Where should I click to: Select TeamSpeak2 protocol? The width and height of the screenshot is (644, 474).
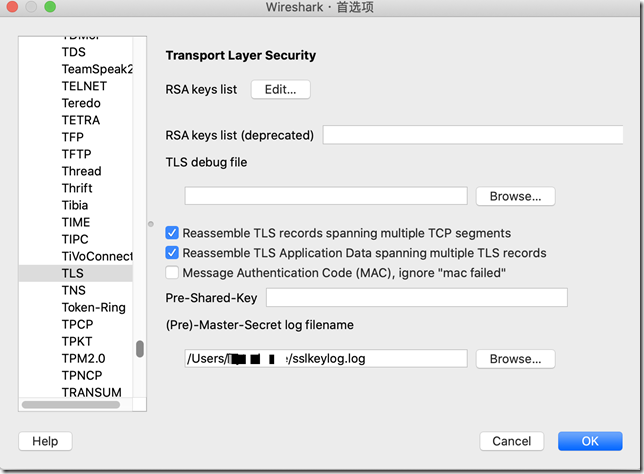(76, 69)
